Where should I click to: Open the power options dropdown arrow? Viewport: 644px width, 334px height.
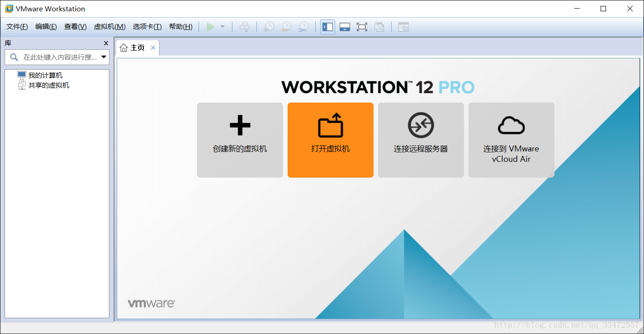[x=223, y=27]
